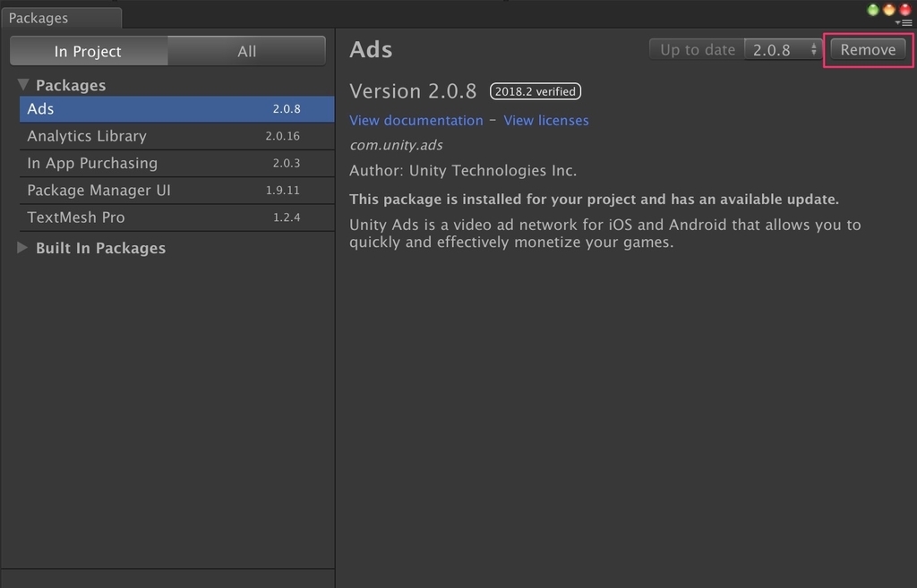917x588 pixels.
Task: Select the Ads package row
Action: pyautogui.click(x=176, y=109)
